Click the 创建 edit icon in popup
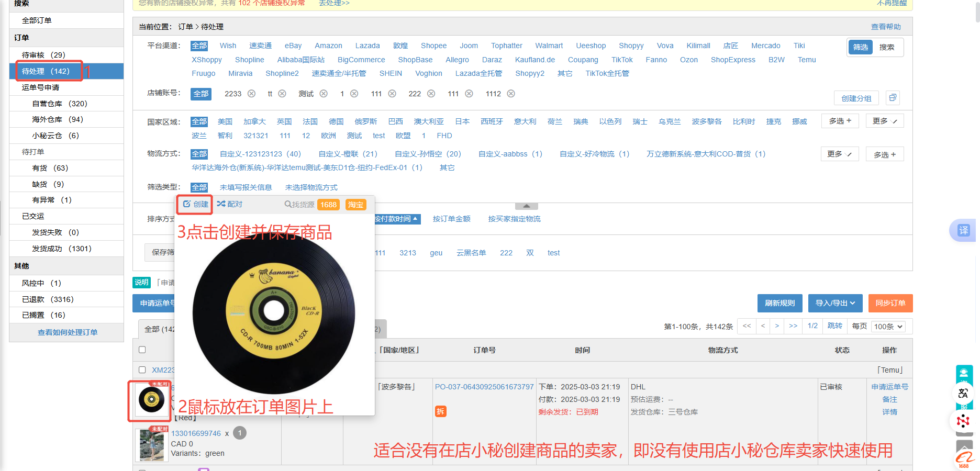The height and width of the screenshot is (471, 980). point(186,204)
